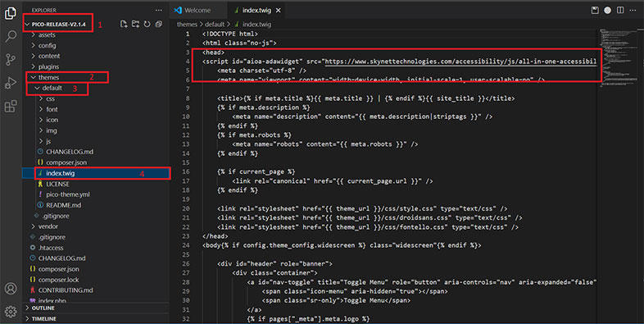Expand the js folder

pyautogui.click(x=48, y=141)
